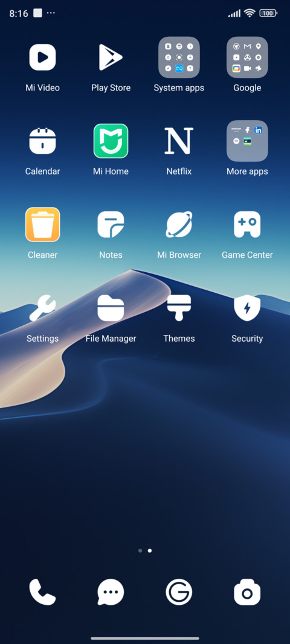Launch the Play Store
The image size is (290, 644).
click(111, 57)
